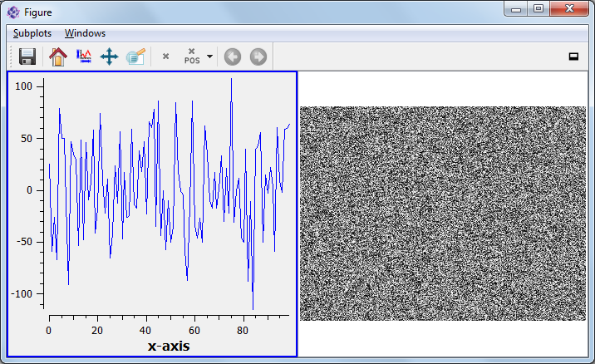Open the Windows menu
This screenshot has height=364, width=595.
click(x=85, y=33)
